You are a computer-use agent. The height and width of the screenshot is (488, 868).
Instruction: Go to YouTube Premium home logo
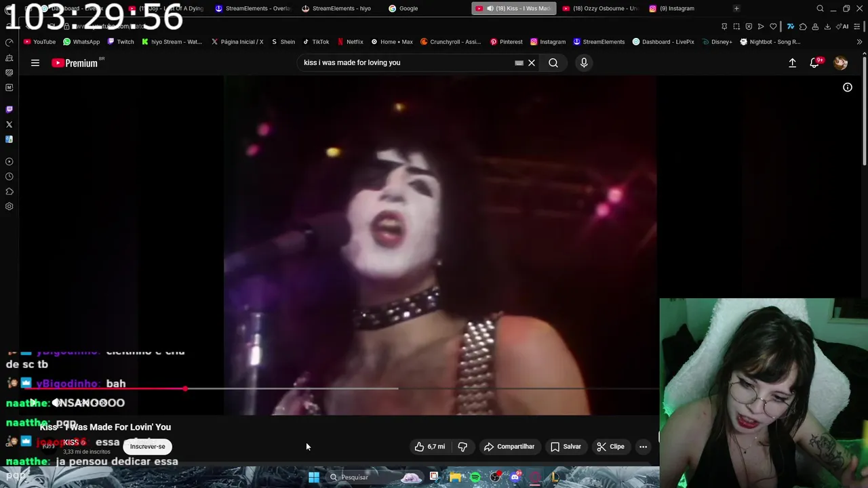coord(75,63)
